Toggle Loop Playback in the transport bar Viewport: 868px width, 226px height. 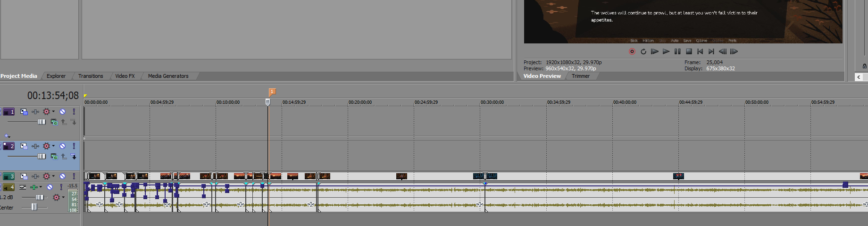643,51
